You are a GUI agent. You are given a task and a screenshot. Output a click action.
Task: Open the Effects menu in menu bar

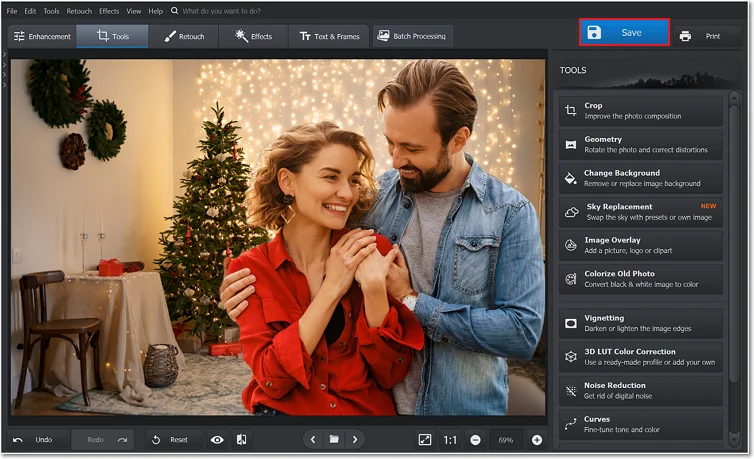[109, 11]
